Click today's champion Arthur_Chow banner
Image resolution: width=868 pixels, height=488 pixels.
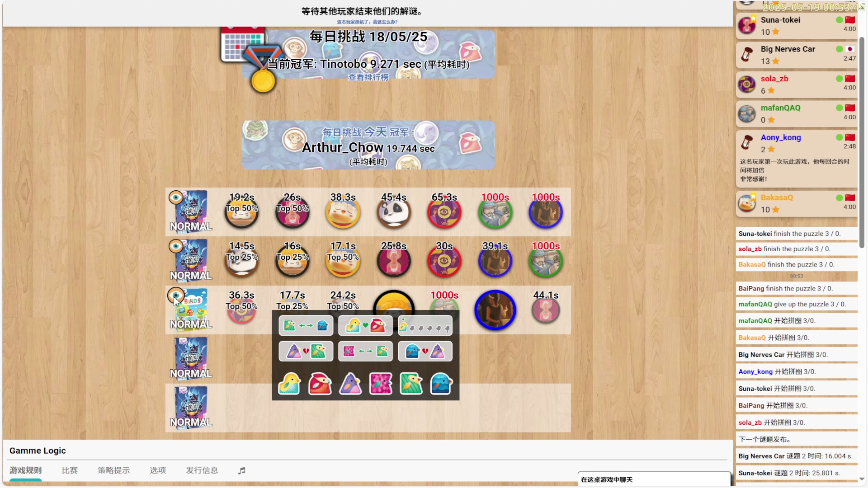click(x=368, y=145)
